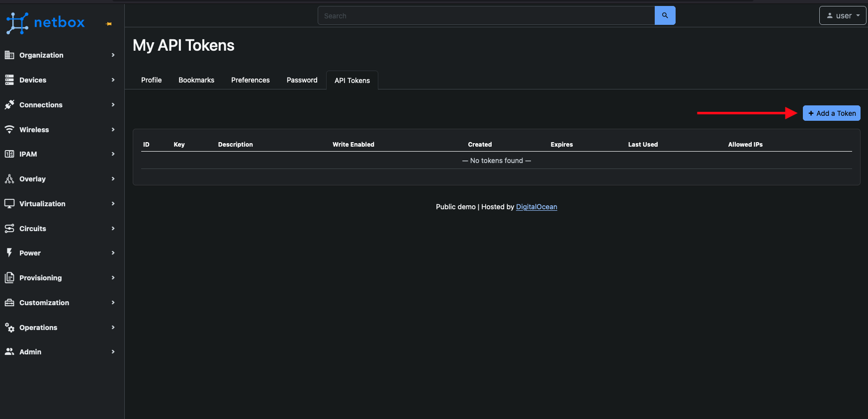The image size is (868, 419).
Task: Open the IPAM sidebar menu label
Action: tap(28, 154)
